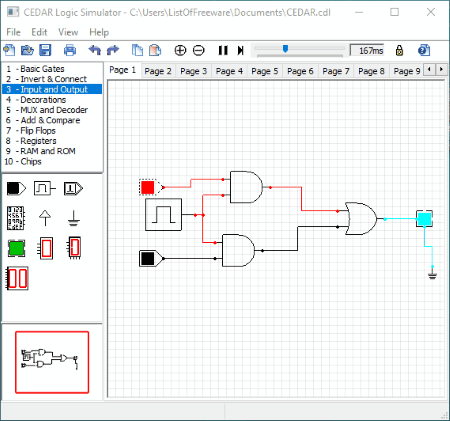This screenshot has width=450, height=421.
Task: Pause the simulation
Action: pos(223,50)
